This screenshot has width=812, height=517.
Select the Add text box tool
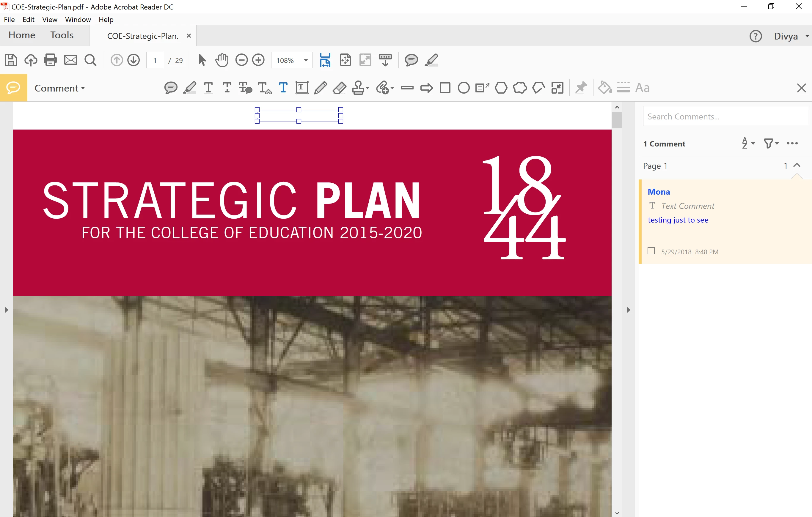click(302, 88)
